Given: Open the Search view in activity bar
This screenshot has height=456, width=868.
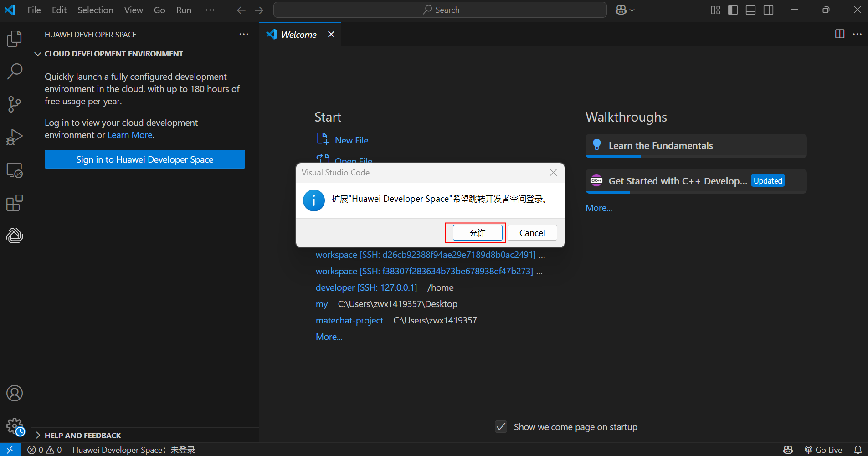Looking at the screenshot, I should [15, 72].
